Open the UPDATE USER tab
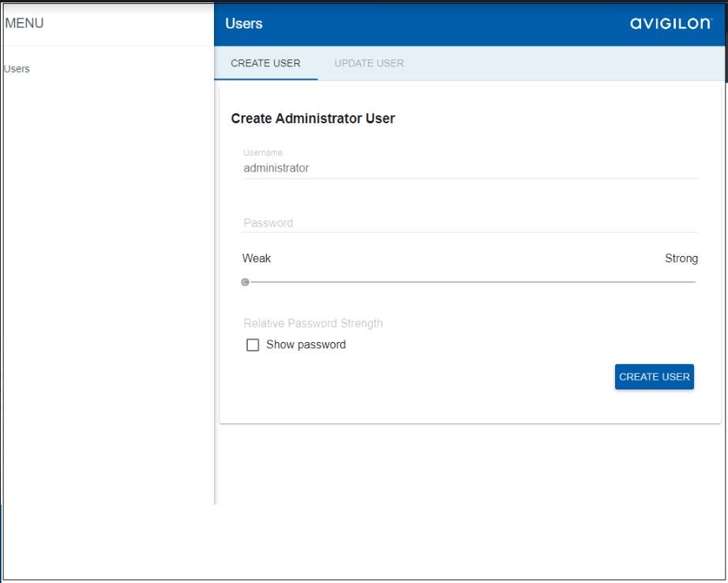 (x=368, y=62)
